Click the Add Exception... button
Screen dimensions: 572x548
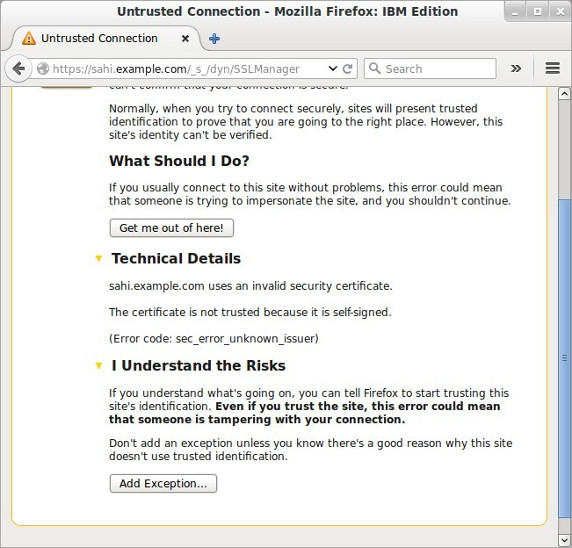click(x=163, y=483)
